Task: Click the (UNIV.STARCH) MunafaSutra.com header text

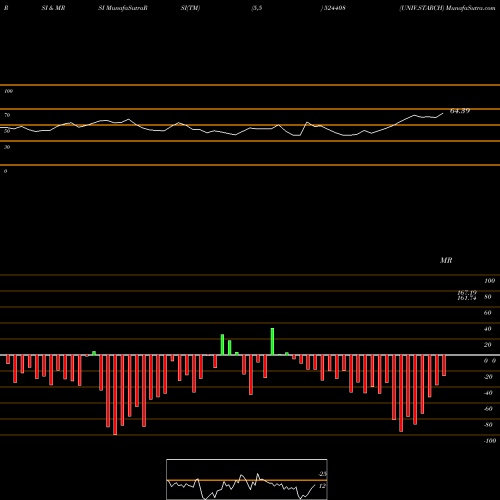Action: (447, 8)
